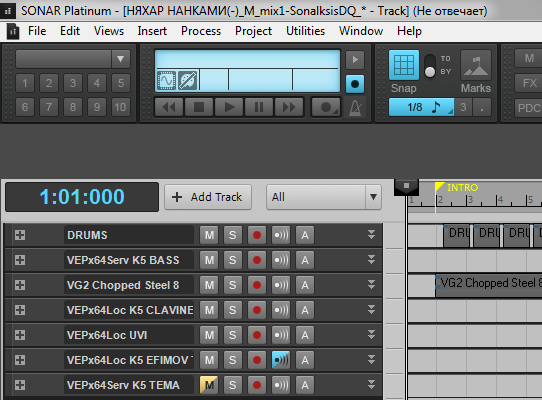This screenshot has height=400, width=542.
Task: Toggle the triplet 3 snap button
Action: 463,107
